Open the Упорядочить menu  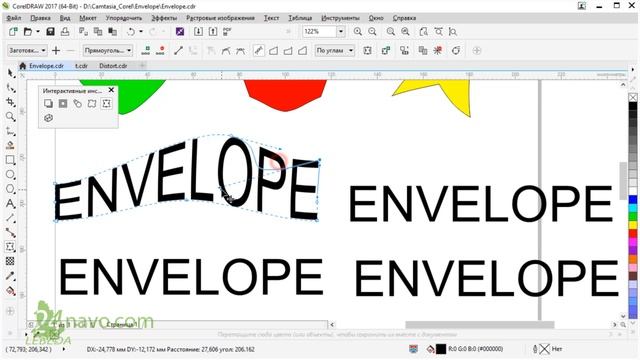pyautogui.click(x=124, y=18)
